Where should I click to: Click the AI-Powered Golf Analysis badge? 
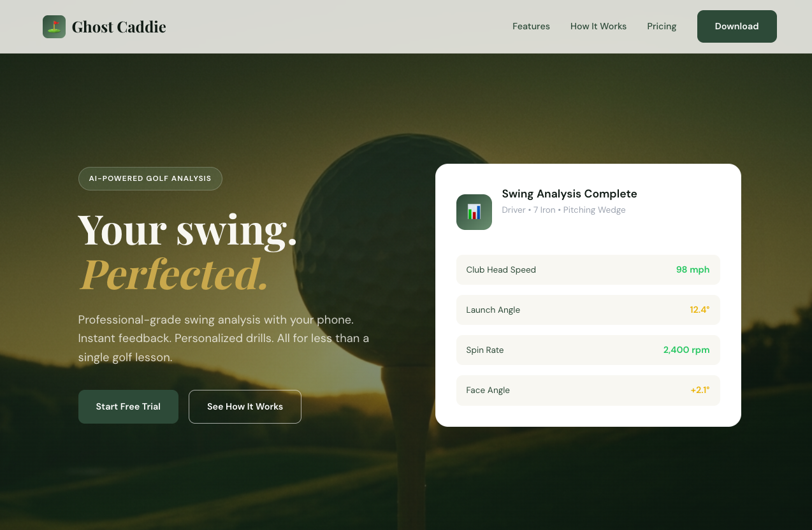pos(150,178)
